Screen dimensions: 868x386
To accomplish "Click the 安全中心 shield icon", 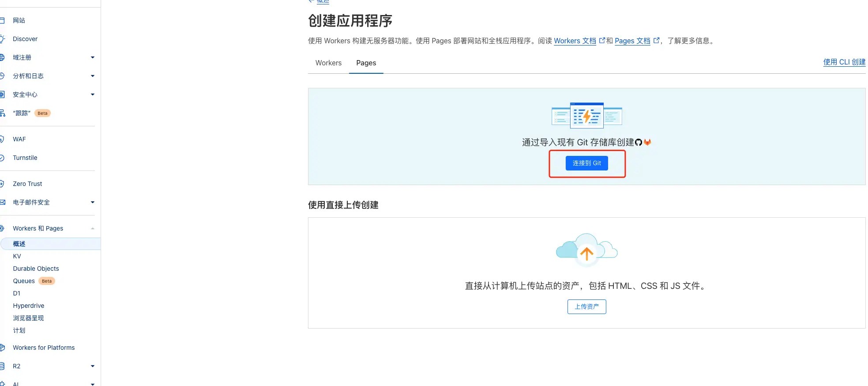I will pyautogui.click(x=2, y=95).
